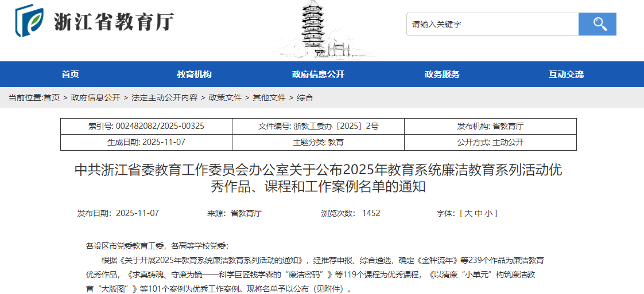
Task: Click the 浙江省教育厅 site title text
Action: click(x=114, y=22)
